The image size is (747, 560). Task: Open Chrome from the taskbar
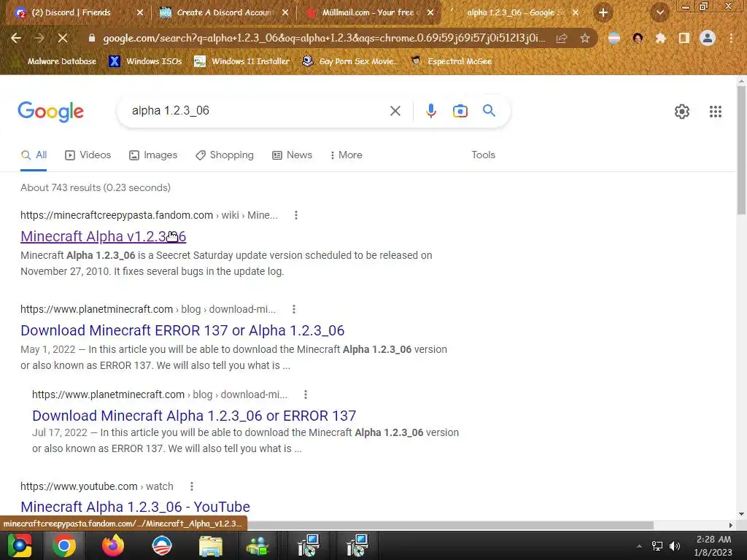pos(64,545)
